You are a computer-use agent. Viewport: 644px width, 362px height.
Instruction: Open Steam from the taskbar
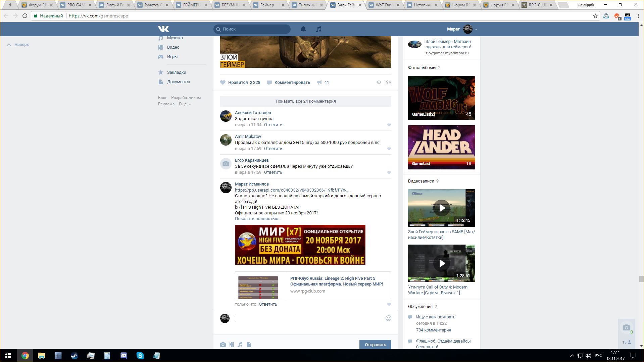(x=74, y=356)
